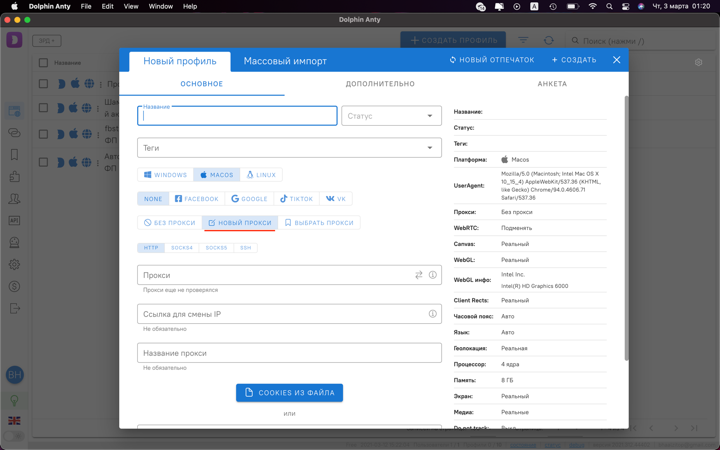Open the Browsers section in the sidebar
The image size is (720, 450).
pos(14,111)
